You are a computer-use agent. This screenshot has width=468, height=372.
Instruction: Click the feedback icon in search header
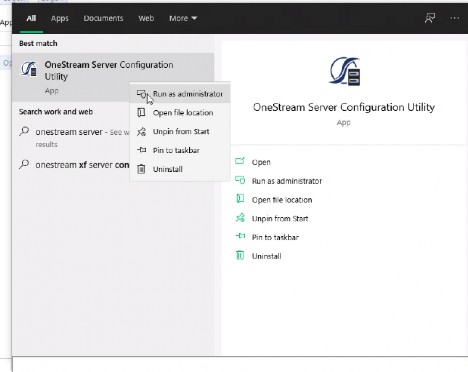[x=430, y=18]
